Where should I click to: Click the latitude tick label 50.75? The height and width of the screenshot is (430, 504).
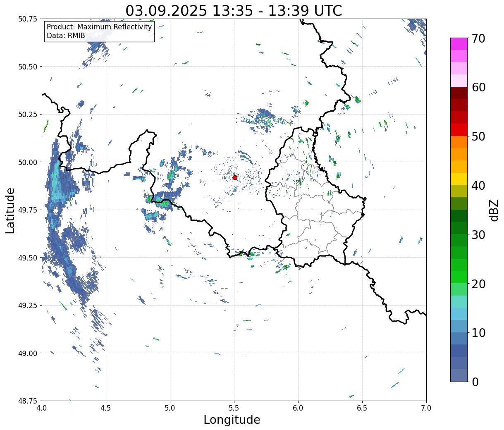click(x=27, y=19)
